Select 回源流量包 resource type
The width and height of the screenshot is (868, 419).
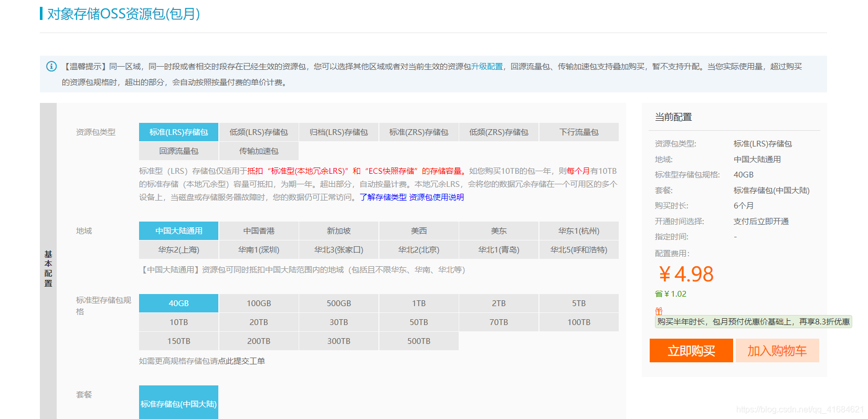pos(178,151)
